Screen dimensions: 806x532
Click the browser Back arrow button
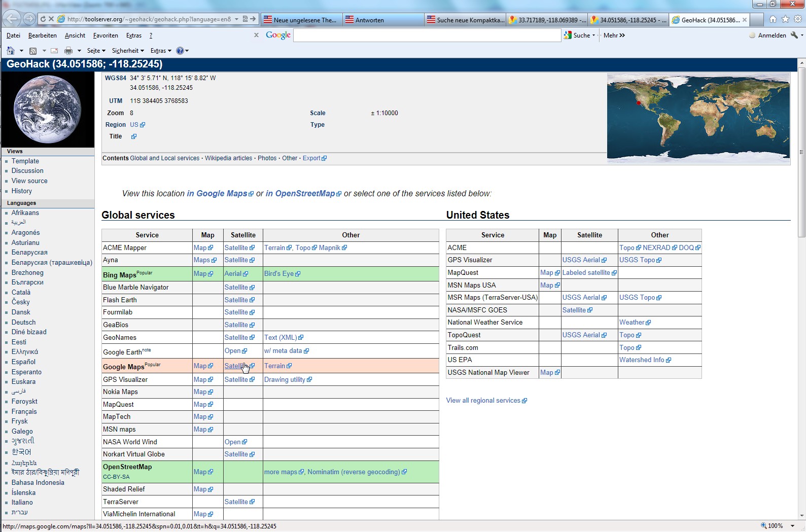[12, 19]
